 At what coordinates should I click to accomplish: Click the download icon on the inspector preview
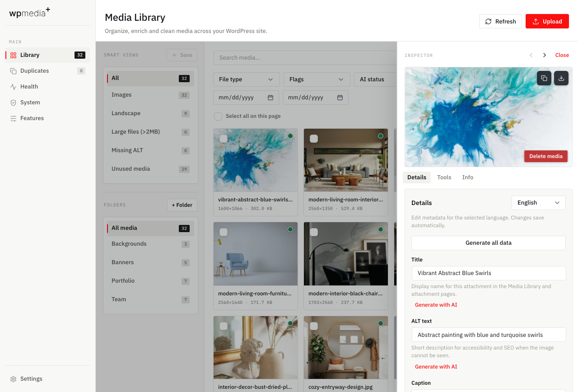(561, 78)
